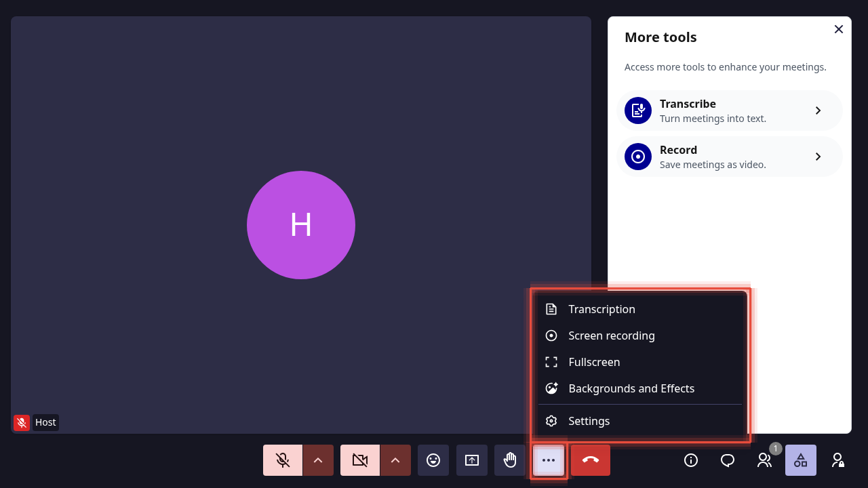Expand camera options chevron
868x488 pixels.
pyautogui.click(x=395, y=460)
